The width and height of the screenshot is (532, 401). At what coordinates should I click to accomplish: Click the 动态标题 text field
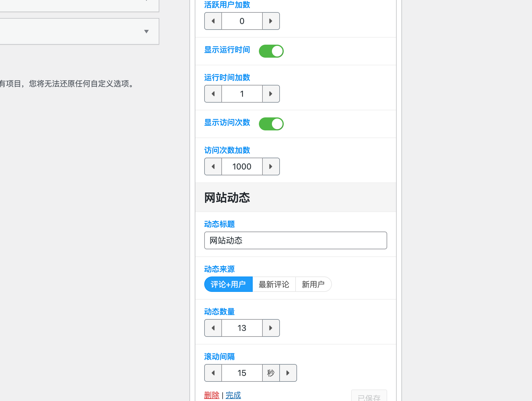click(x=296, y=240)
